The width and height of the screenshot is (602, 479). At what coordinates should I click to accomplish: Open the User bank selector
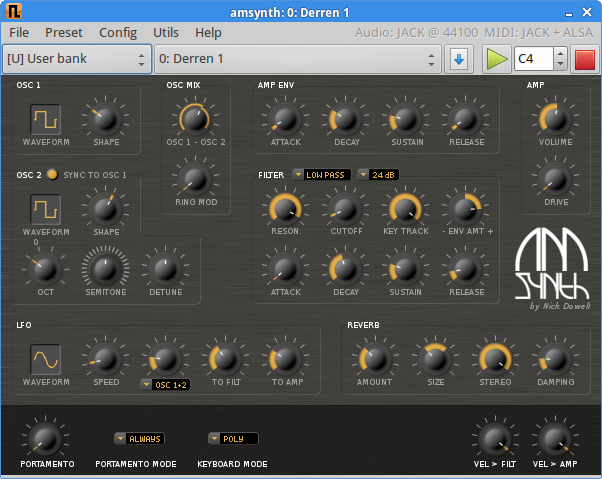77,59
